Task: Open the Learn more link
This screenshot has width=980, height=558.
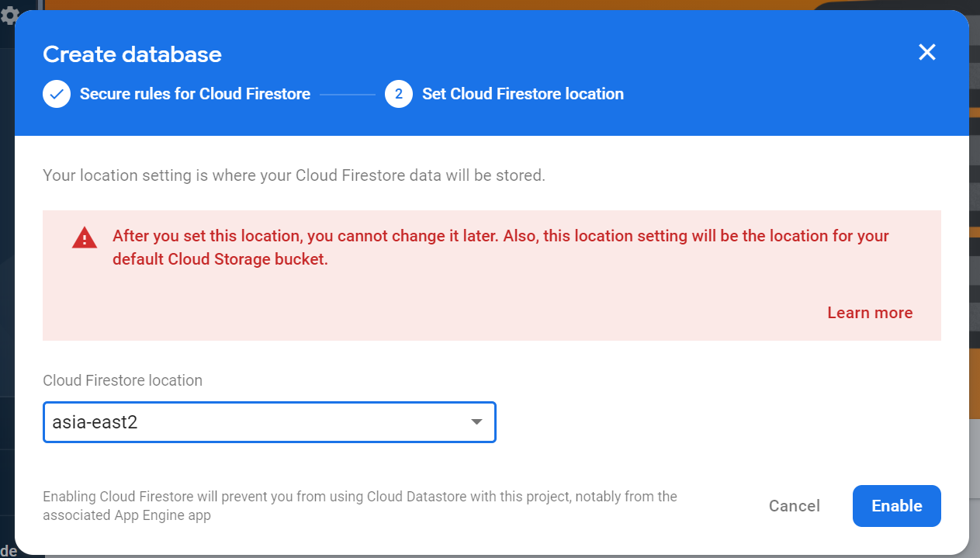Action: coord(869,313)
